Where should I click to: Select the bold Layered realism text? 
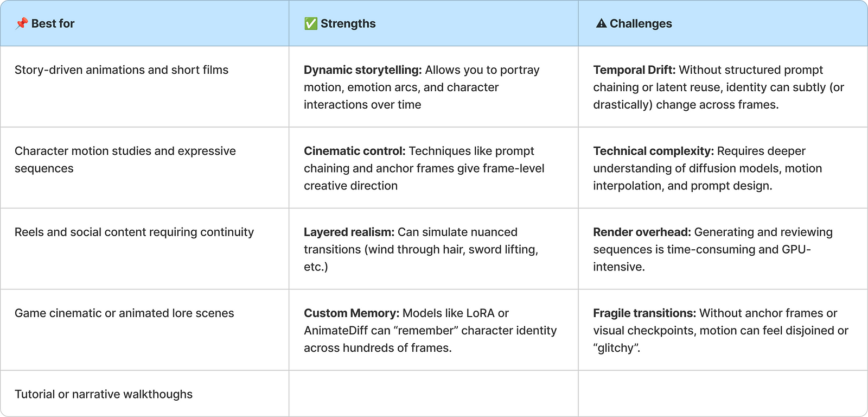(349, 232)
